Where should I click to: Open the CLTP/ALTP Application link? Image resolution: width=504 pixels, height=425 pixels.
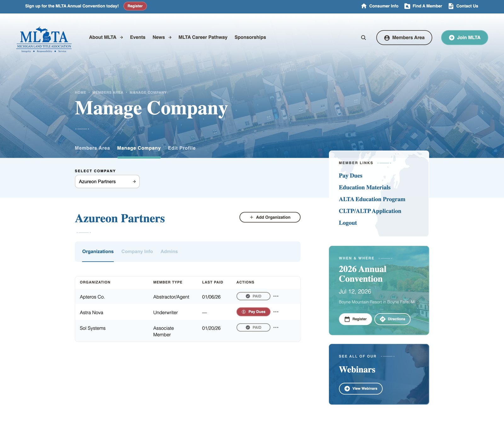pos(370,211)
